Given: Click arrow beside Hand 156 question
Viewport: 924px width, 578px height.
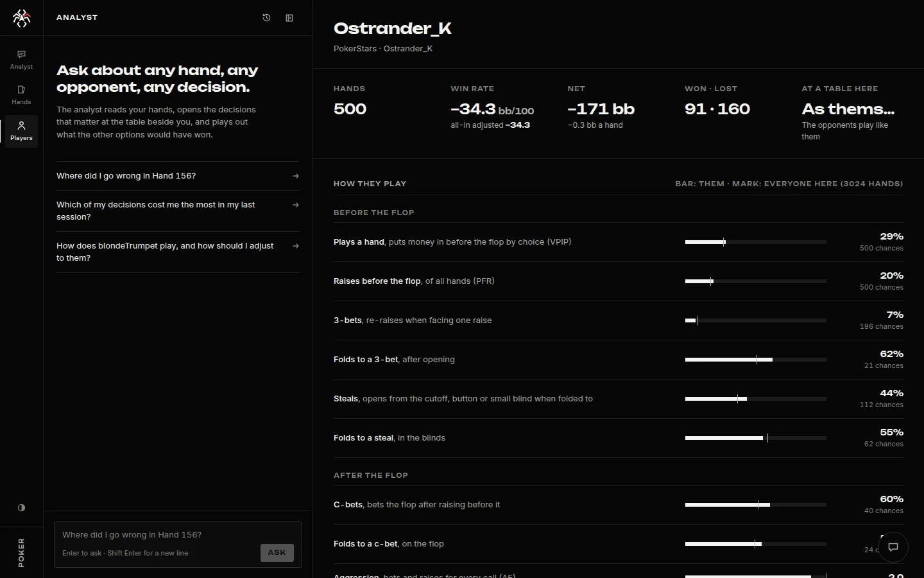Looking at the screenshot, I should pos(296,176).
